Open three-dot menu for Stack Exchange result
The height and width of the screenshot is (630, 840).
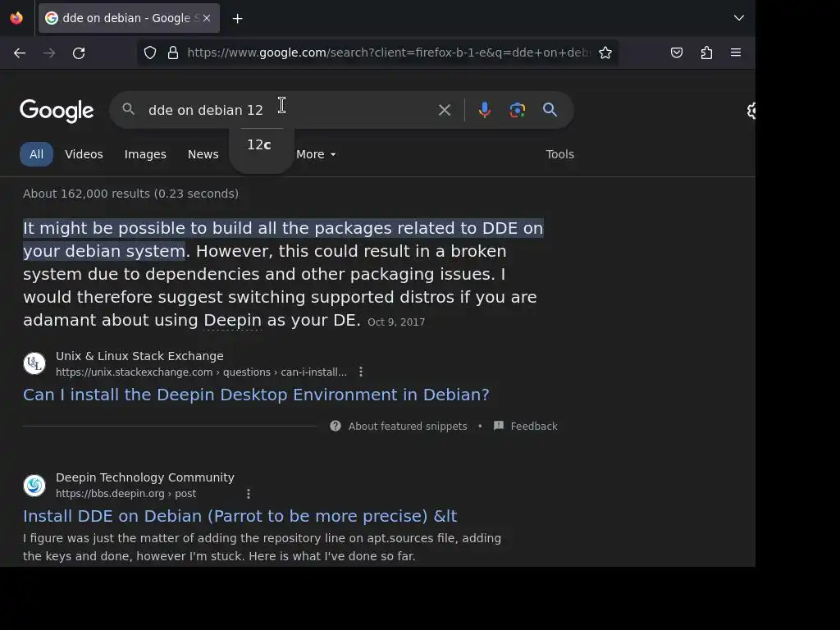pyautogui.click(x=361, y=372)
